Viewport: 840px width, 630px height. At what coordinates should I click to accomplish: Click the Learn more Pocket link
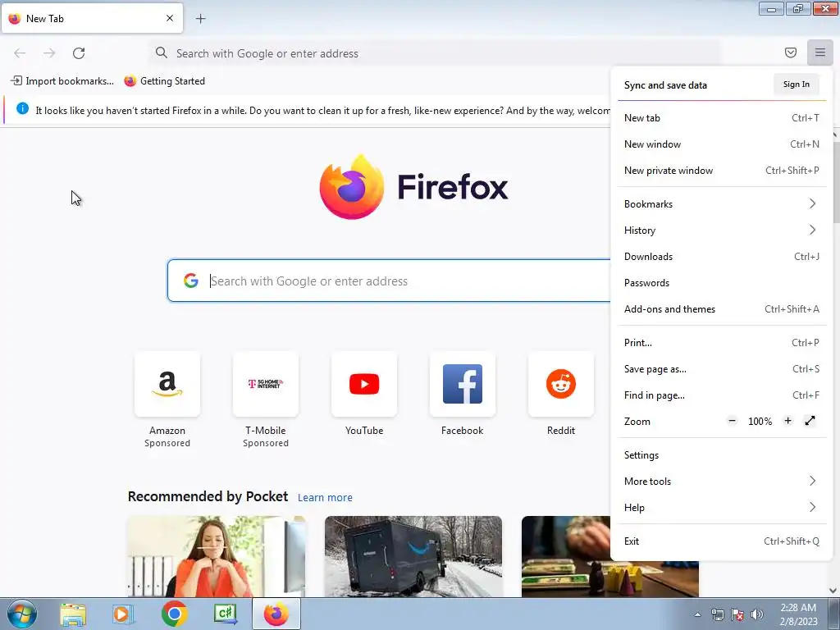tap(325, 498)
